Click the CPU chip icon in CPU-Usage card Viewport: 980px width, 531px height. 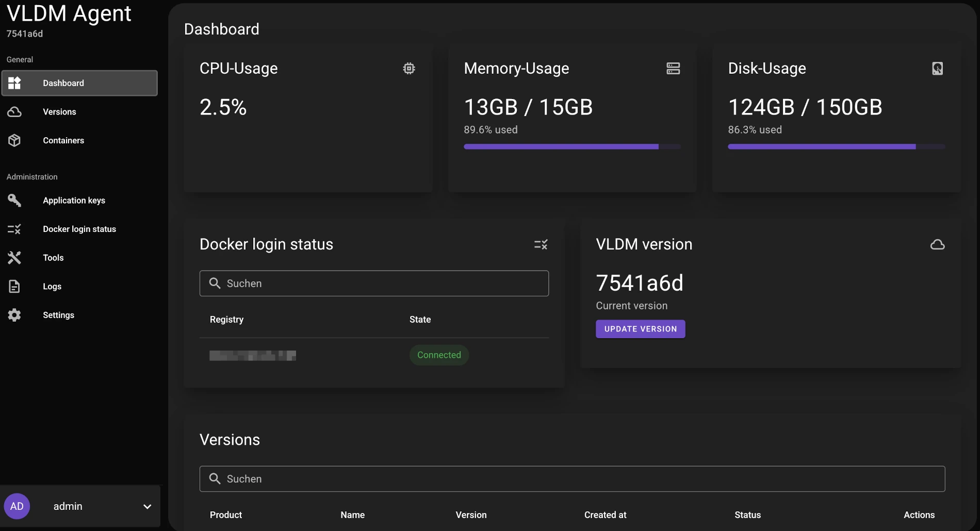tap(409, 69)
